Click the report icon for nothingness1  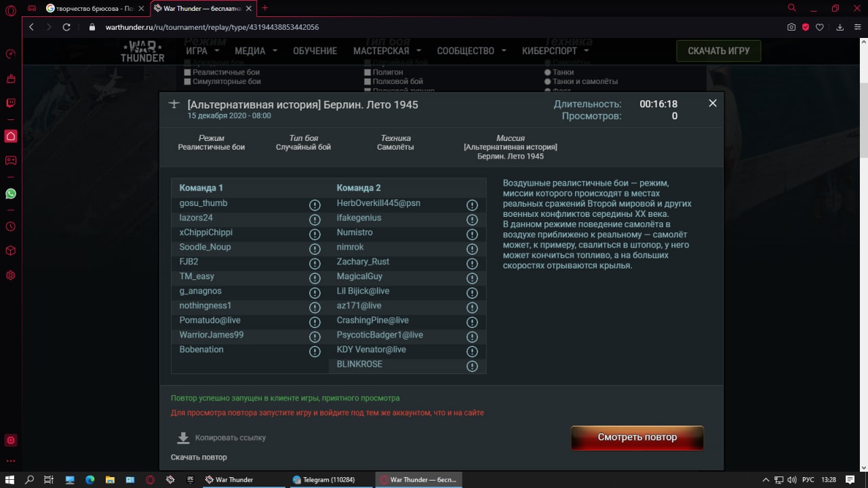[315, 308]
